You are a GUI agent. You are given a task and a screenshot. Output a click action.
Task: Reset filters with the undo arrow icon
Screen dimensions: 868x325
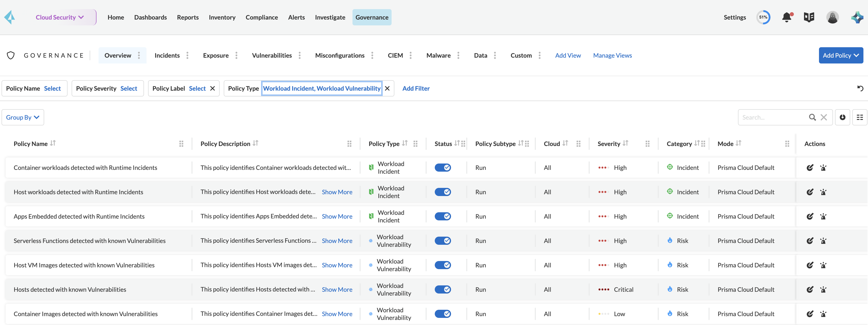tap(860, 88)
